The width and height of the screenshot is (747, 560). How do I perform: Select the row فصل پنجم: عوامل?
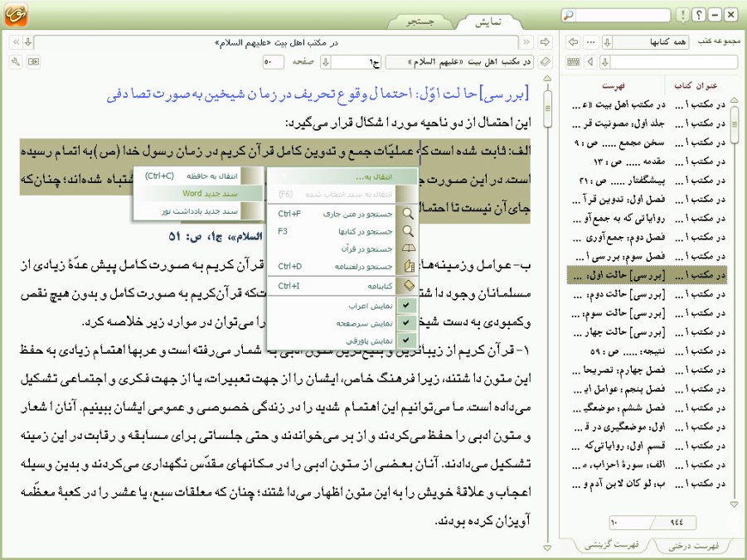pyautogui.click(x=647, y=389)
